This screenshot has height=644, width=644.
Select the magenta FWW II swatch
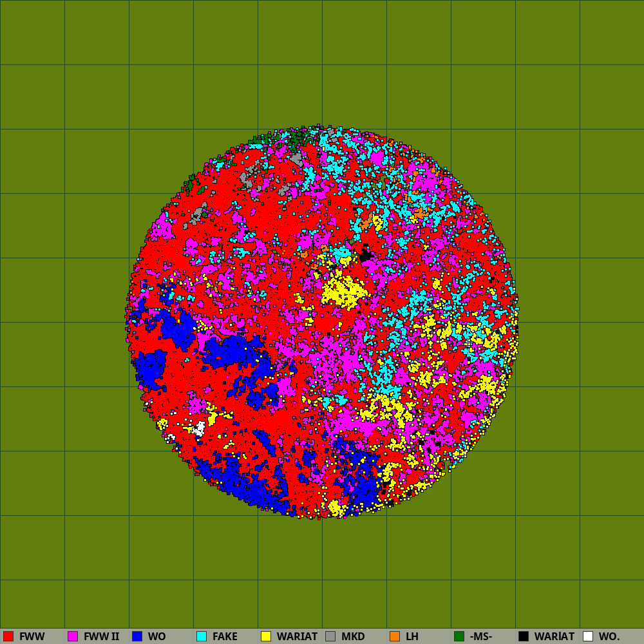(73, 636)
